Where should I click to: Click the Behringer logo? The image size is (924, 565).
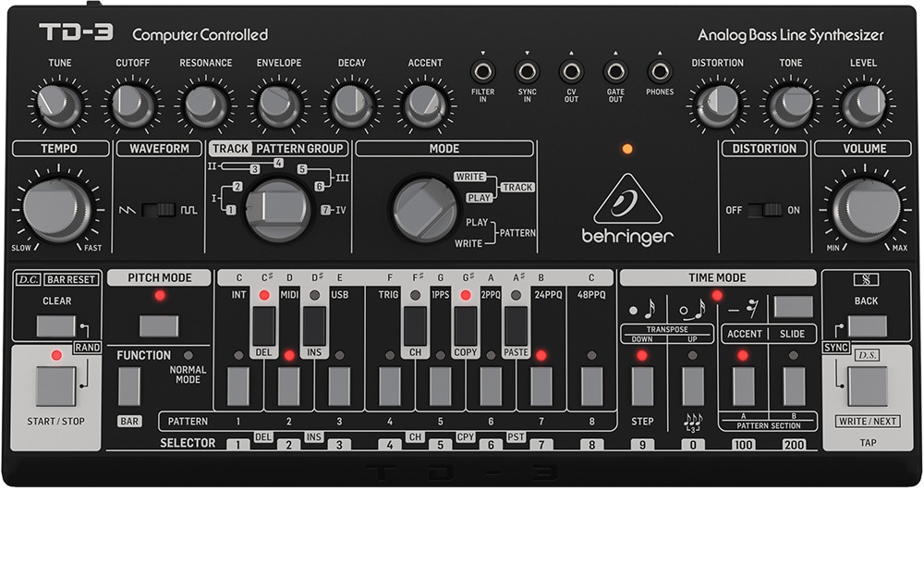tap(627, 209)
